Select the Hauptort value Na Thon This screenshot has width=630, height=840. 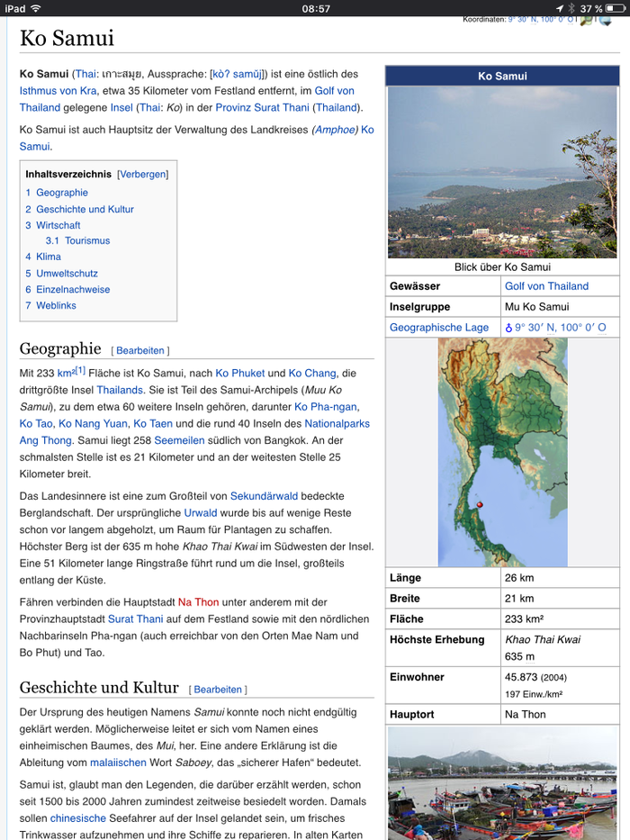(525, 714)
